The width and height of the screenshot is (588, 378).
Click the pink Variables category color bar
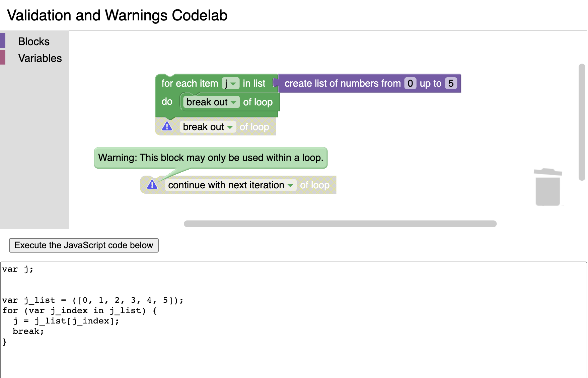3,57
